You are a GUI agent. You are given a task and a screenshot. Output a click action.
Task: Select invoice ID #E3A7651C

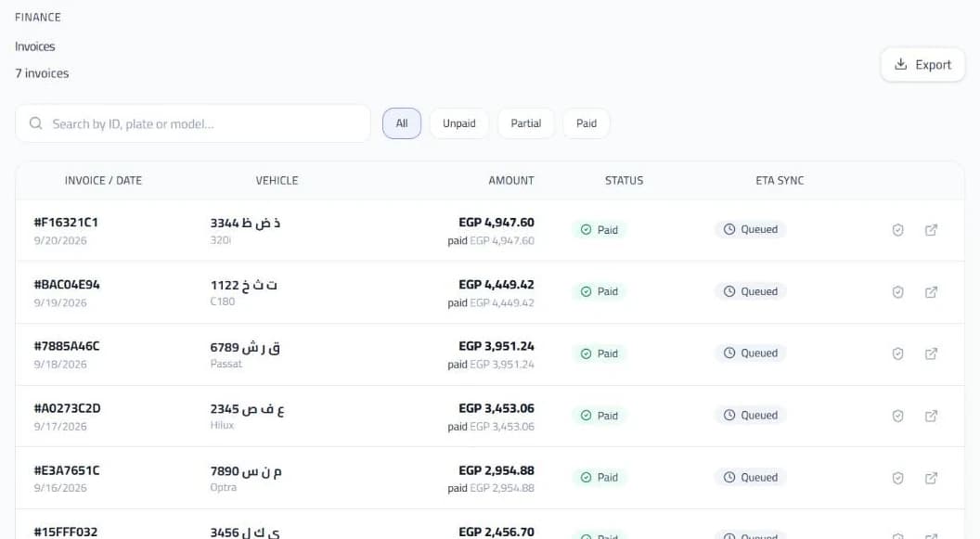coord(67,470)
